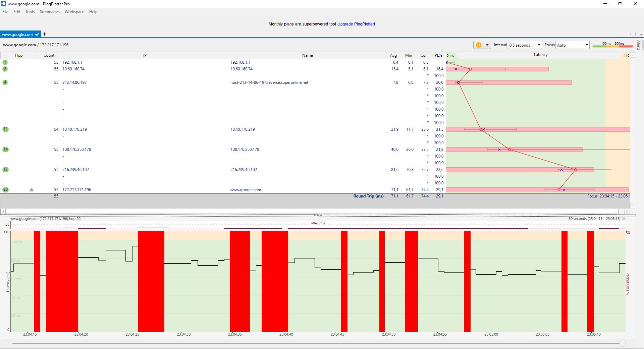Click 10.40.170.219 IP cell in hop 11
The height and width of the screenshot is (349, 644).
[x=74, y=129]
